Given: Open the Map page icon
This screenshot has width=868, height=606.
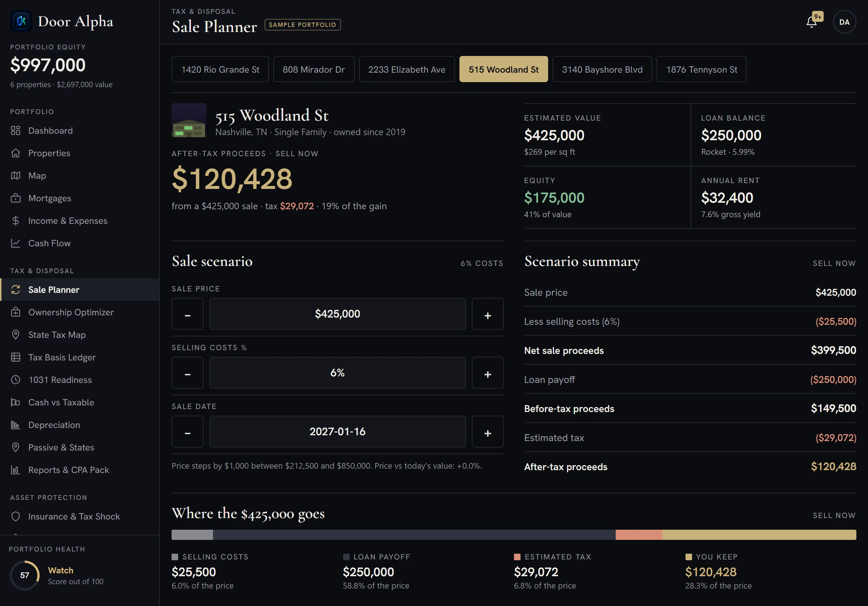Looking at the screenshot, I should (16, 176).
